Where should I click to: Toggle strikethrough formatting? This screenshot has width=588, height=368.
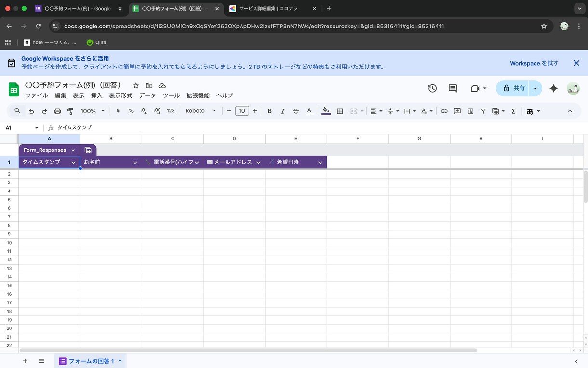[x=296, y=111]
